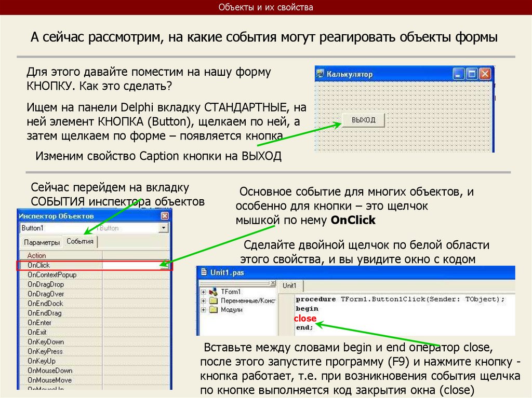Open the Button1 object selector dropdown

164,228
